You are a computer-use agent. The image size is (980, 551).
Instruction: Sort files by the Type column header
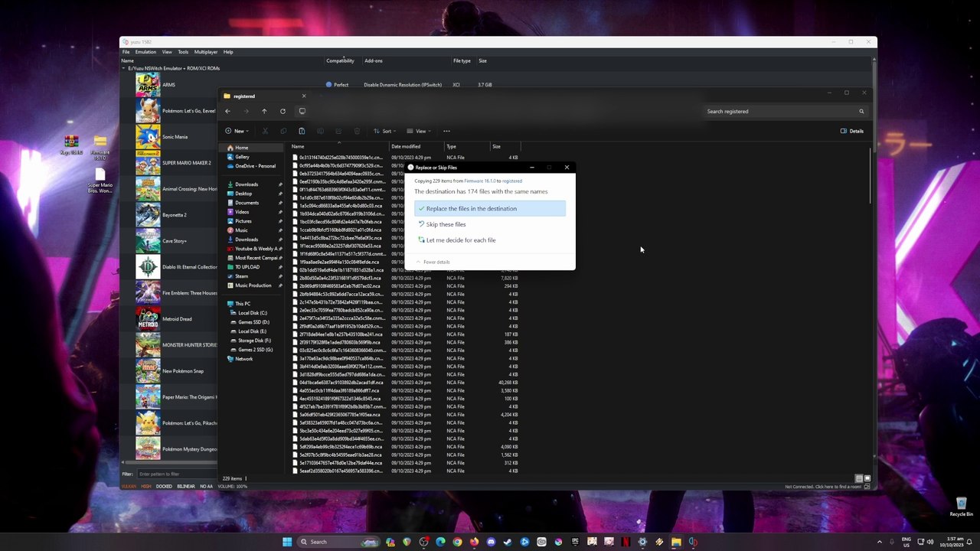tap(466, 146)
